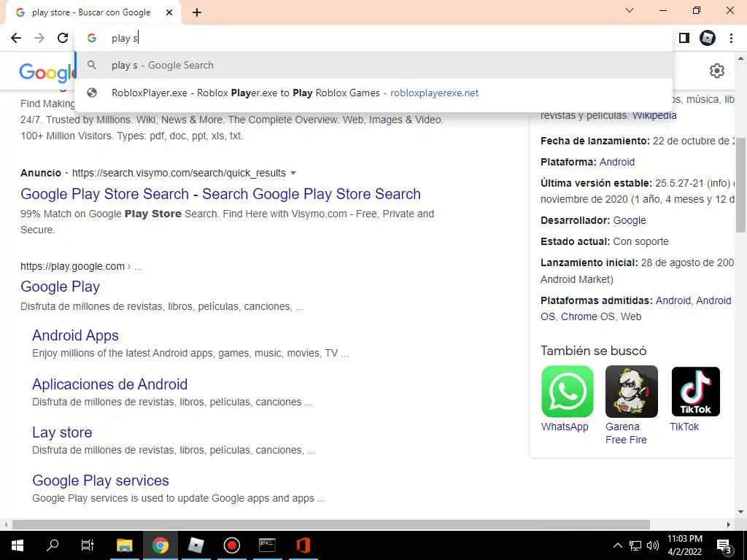The width and height of the screenshot is (747, 560).
Task: Open the volume tray icon
Action: 653,545
